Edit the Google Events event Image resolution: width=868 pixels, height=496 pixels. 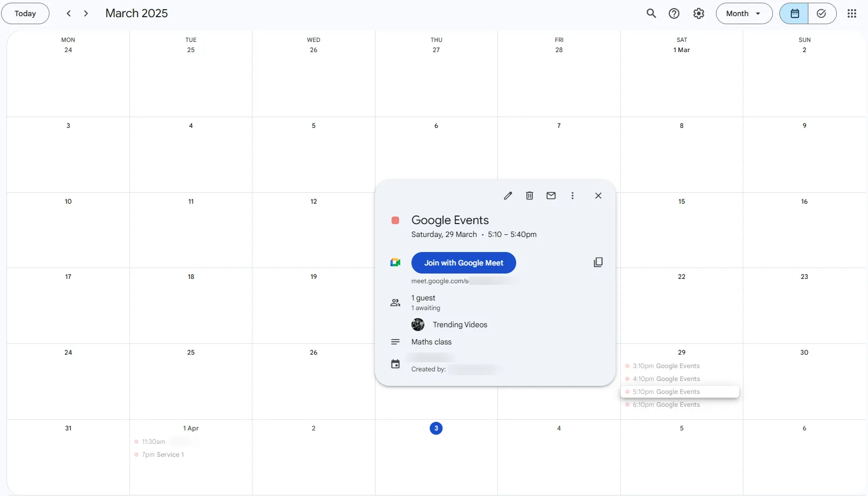coord(508,196)
